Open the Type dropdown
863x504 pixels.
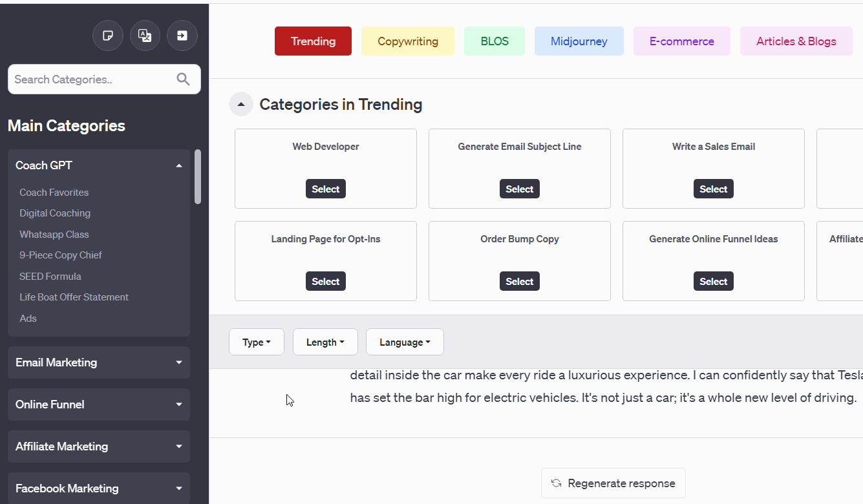coord(257,342)
